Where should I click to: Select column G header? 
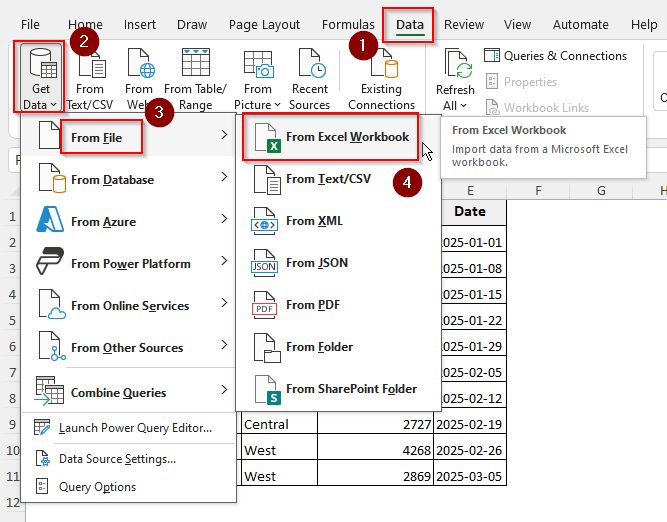(601, 191)
